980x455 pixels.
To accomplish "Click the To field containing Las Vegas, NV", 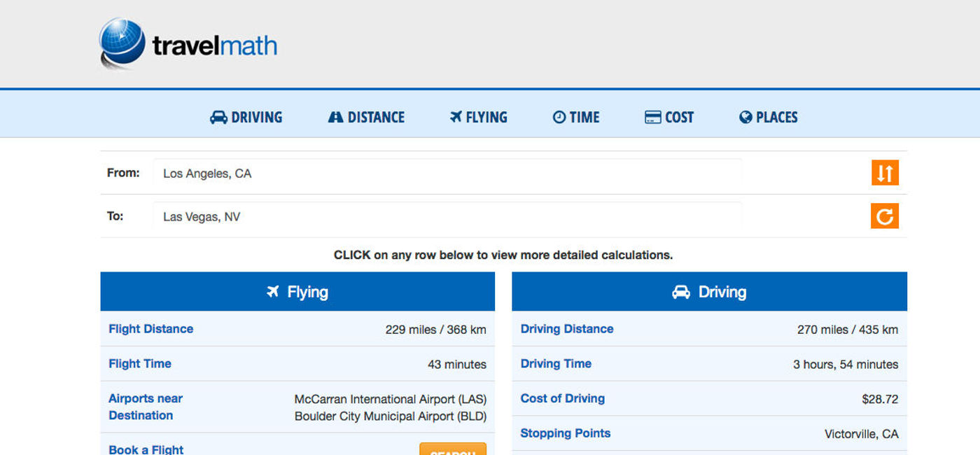I will pos(447,216).
